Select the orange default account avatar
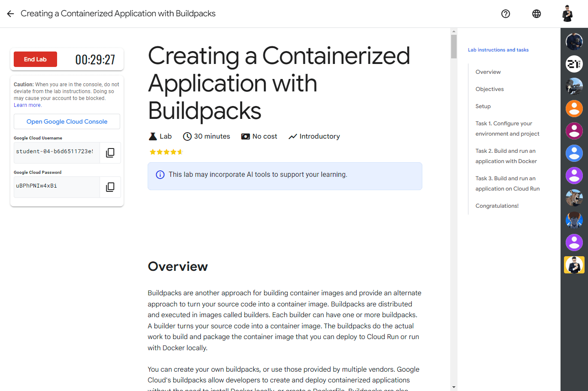Image resolution: width=588 pixels, height=391 pixels. point(574,109)
